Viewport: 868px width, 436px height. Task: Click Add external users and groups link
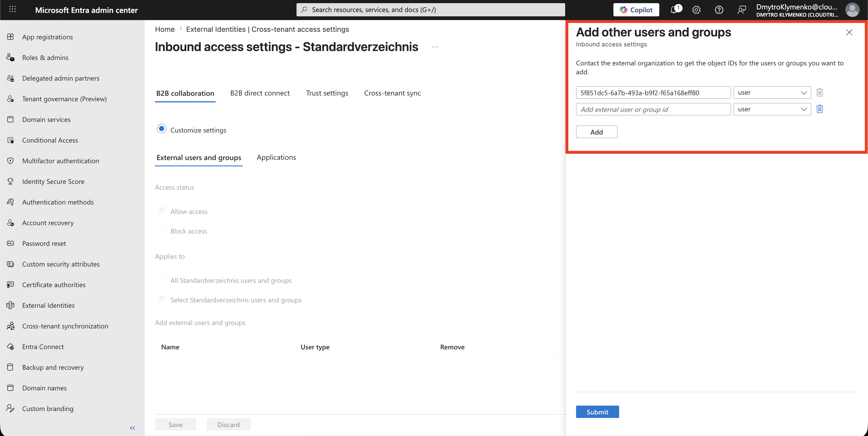pyautogui.click(x=200, y=322)
